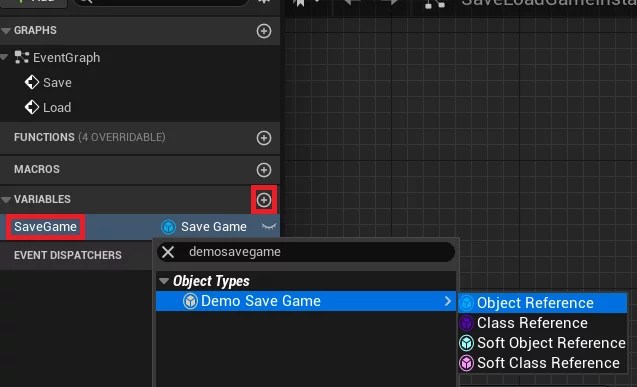637x387 pixels.
Task: Toggle SaveGame variable visibility eye
Action: click(269, 227)
